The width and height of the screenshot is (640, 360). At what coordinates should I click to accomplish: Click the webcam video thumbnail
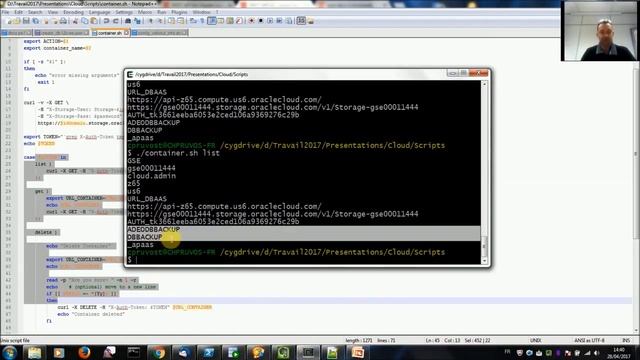pos(600,31)
